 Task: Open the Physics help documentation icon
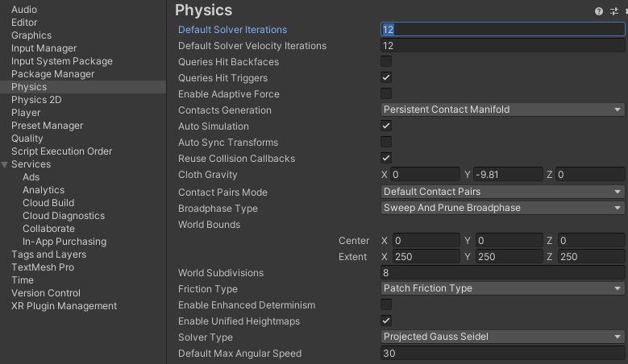[599, 11]
